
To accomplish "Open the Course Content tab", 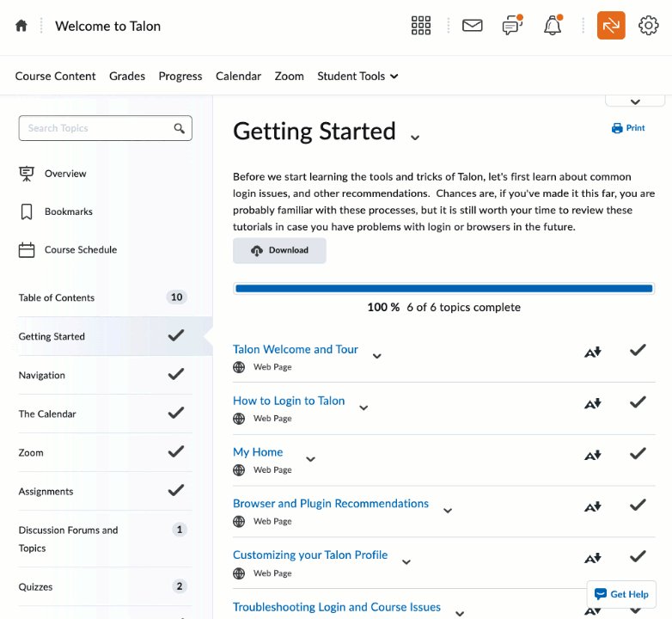I will pos(55,77).
